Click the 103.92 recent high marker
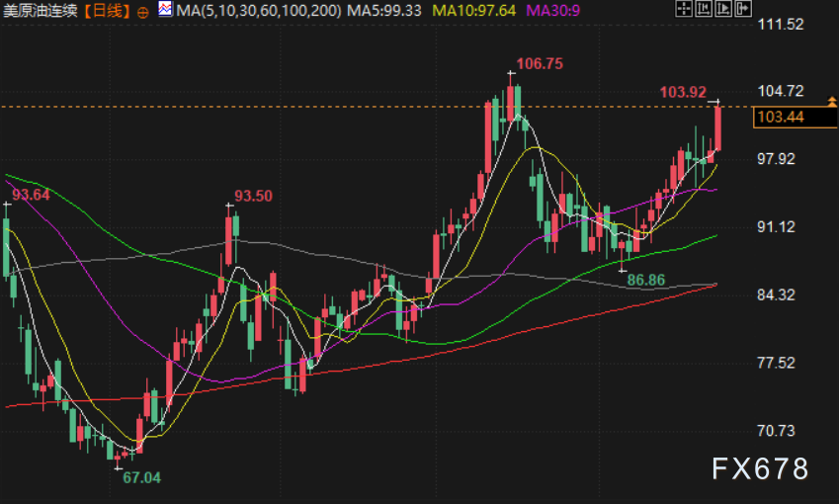839x504 pixels. coord(683,92)
